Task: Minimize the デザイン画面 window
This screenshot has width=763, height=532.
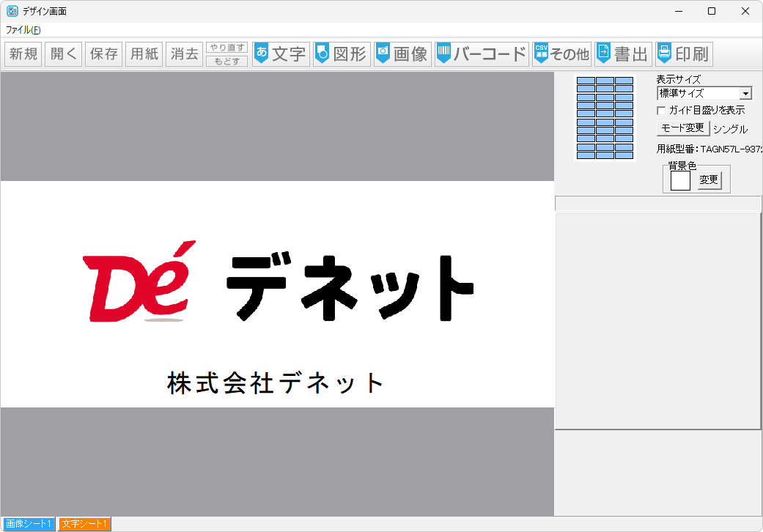Action: point(679,11)
